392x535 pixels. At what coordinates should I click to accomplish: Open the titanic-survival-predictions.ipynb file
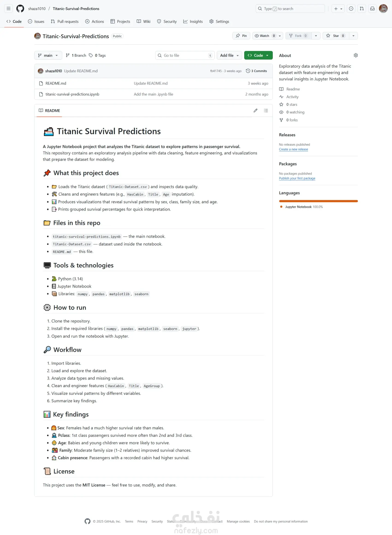(72, 94)
